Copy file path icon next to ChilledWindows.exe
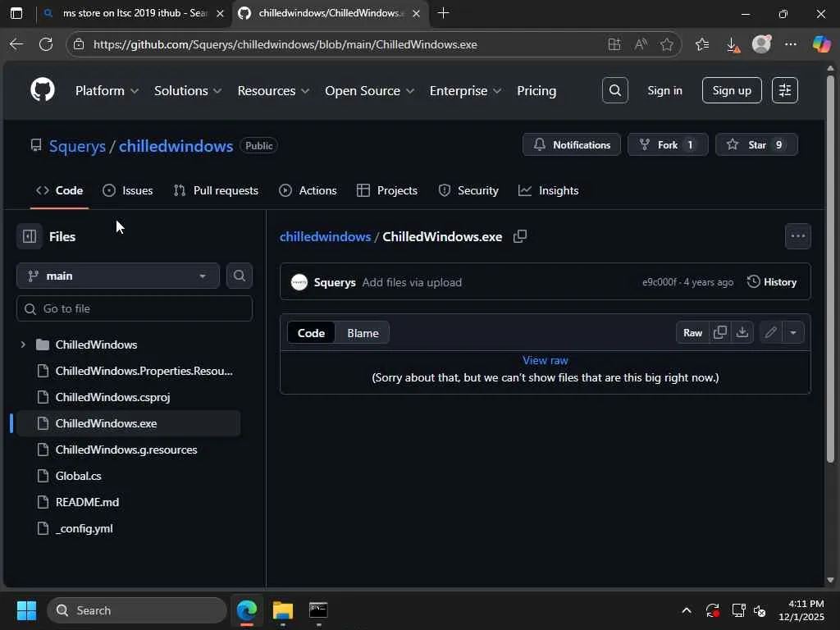 click(x=519, y=236)
